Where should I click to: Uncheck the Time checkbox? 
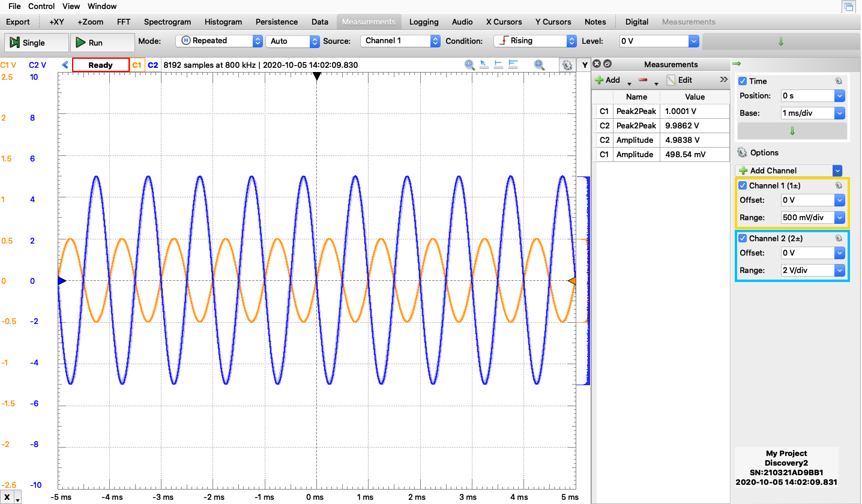tap(743, 81)
